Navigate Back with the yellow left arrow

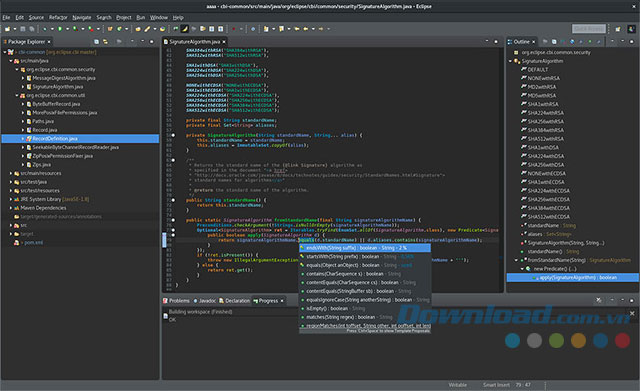click(306, 29)
